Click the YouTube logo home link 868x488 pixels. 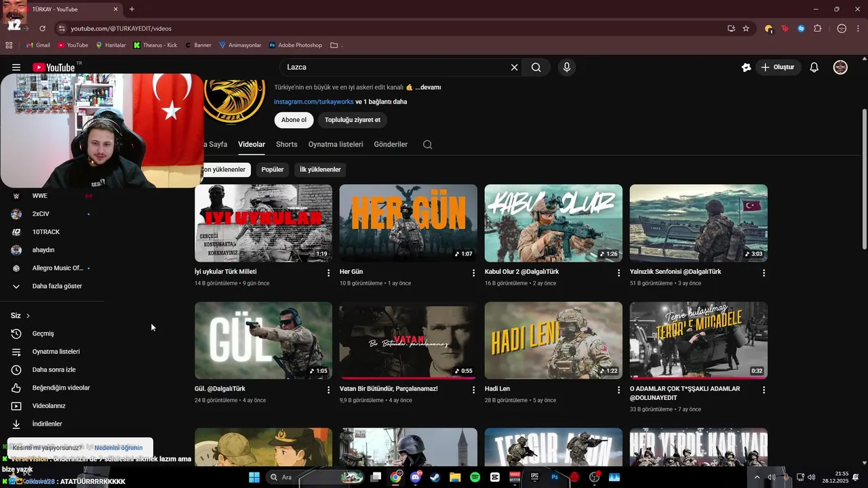pyautogui.click(x=54, y=67)
